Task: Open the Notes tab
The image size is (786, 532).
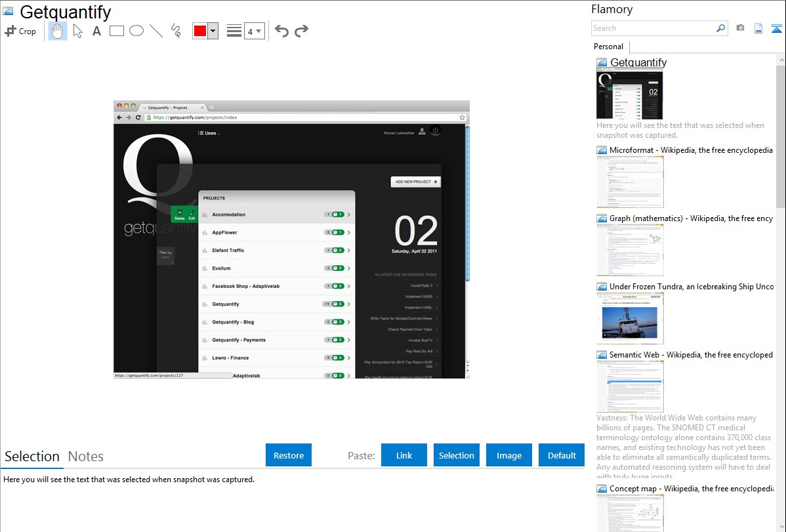Action: tap(86, 457)
